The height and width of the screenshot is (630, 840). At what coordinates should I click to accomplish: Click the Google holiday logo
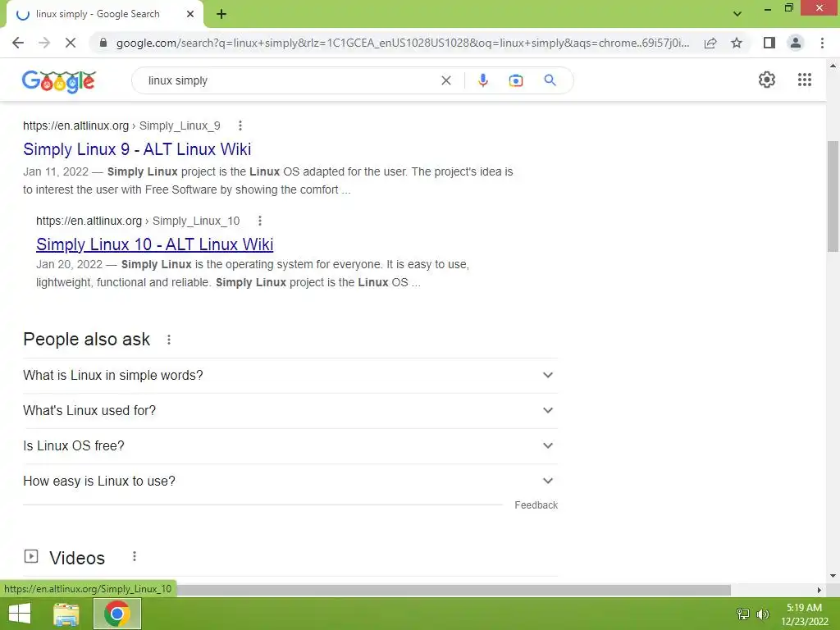59,81
